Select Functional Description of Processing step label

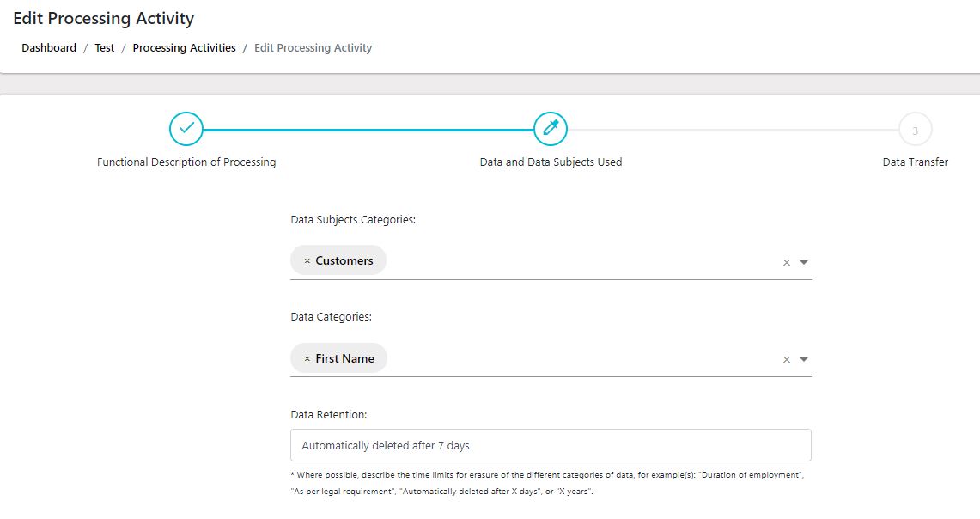(x=186, y=162)
